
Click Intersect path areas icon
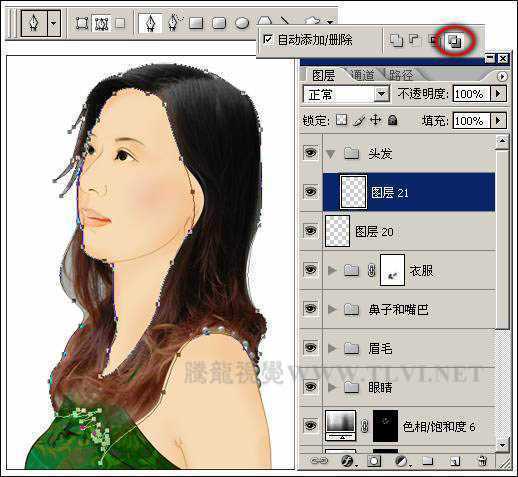click(x=433, y=40)
